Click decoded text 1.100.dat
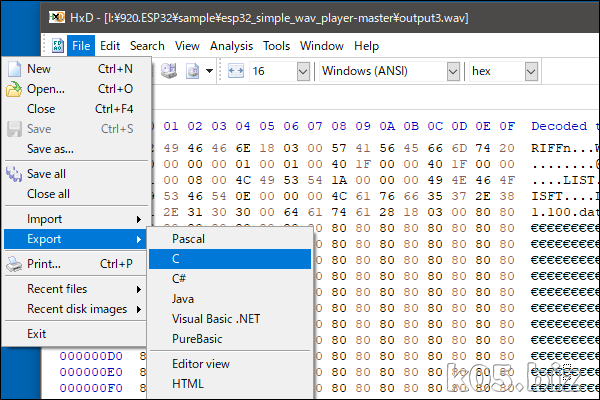Screen dimensions: 600x400 [565, 212]
